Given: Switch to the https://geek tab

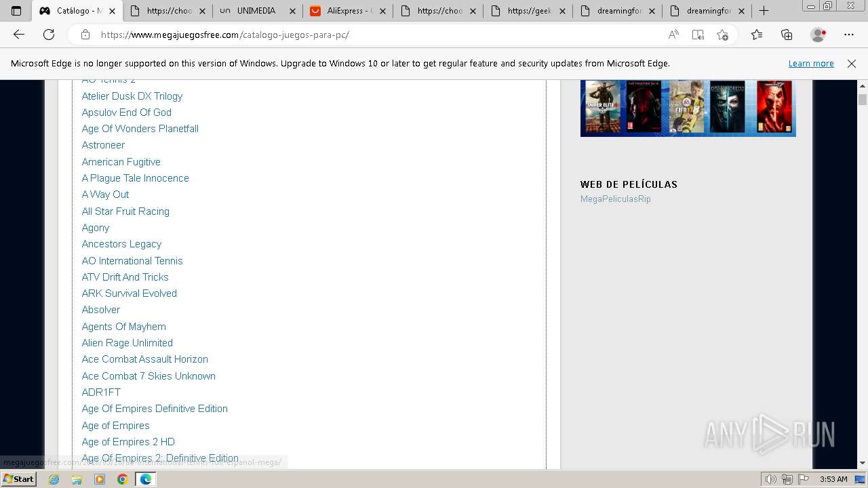Looking at the screenshot, I should point(528,11).
